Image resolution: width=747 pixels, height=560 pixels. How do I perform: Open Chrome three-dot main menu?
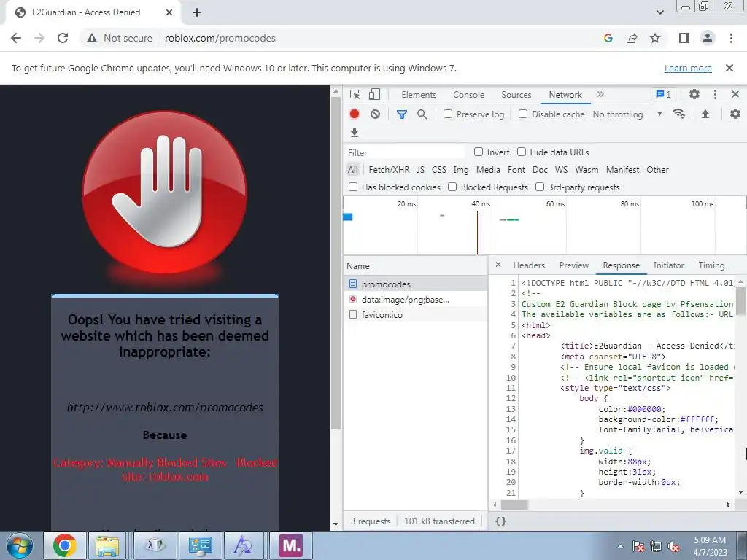click(x=731, y=38)
